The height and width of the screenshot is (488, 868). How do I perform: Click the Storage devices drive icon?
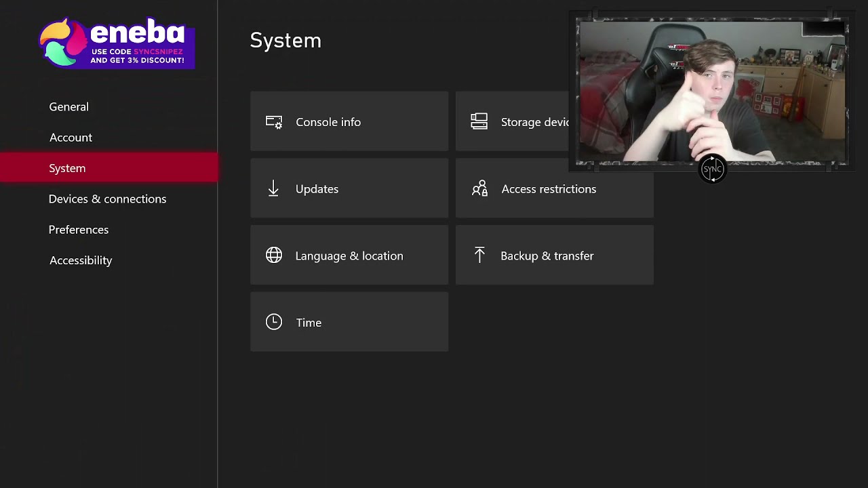click(479, 121)
